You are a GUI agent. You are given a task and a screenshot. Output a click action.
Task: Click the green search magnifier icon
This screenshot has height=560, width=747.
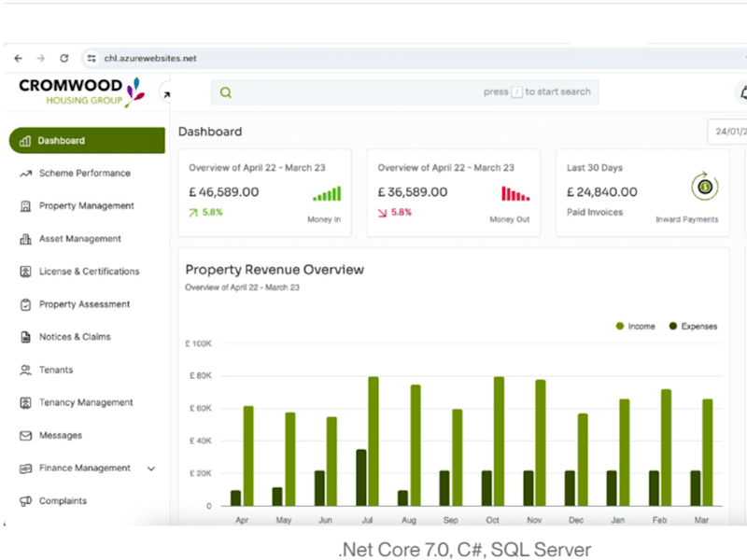click(226, 92)
